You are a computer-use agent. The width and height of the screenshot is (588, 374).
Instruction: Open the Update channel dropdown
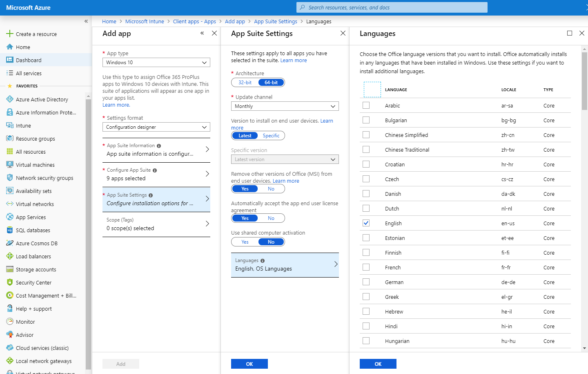point(285,106)
